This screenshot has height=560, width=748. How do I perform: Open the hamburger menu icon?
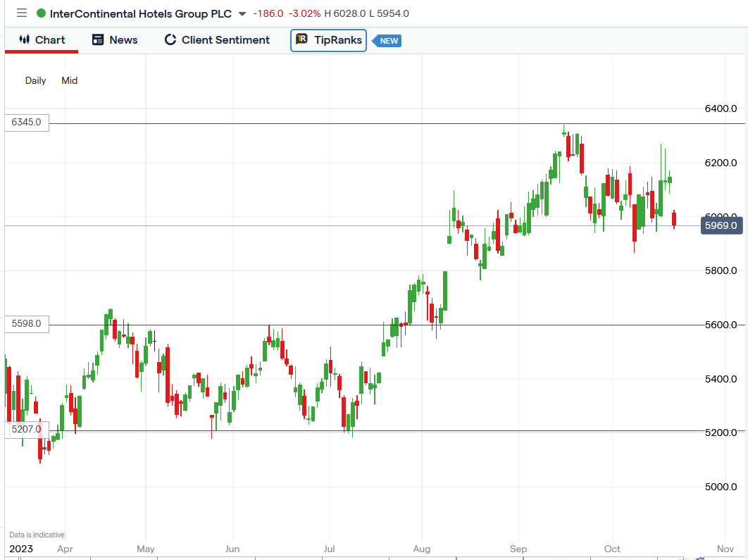[21, 13]
